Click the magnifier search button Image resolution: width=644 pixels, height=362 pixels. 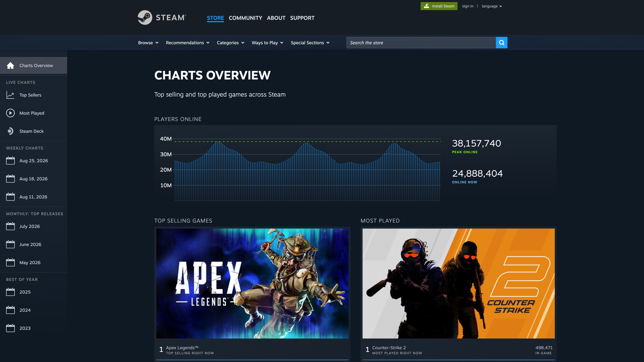[x=501, y=42]
